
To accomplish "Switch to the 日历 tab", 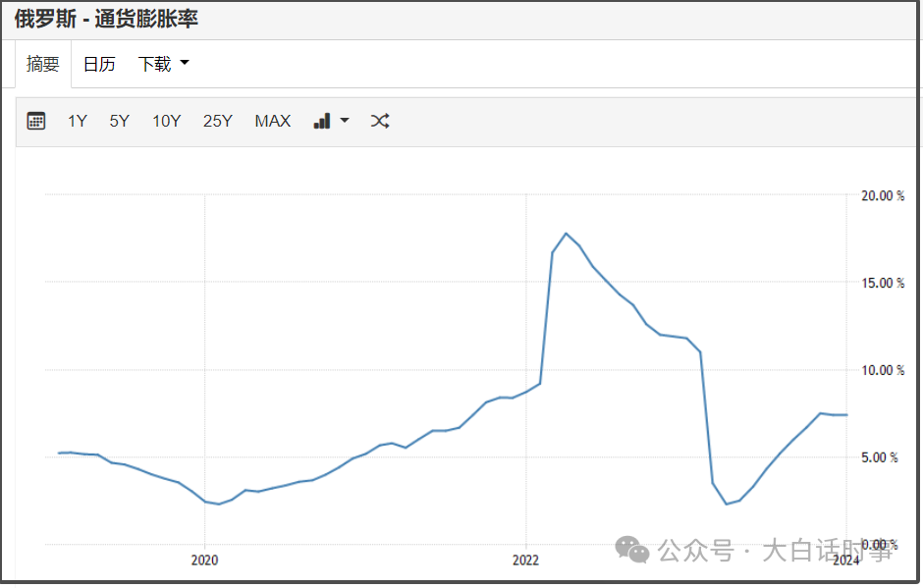I will 99,64.
